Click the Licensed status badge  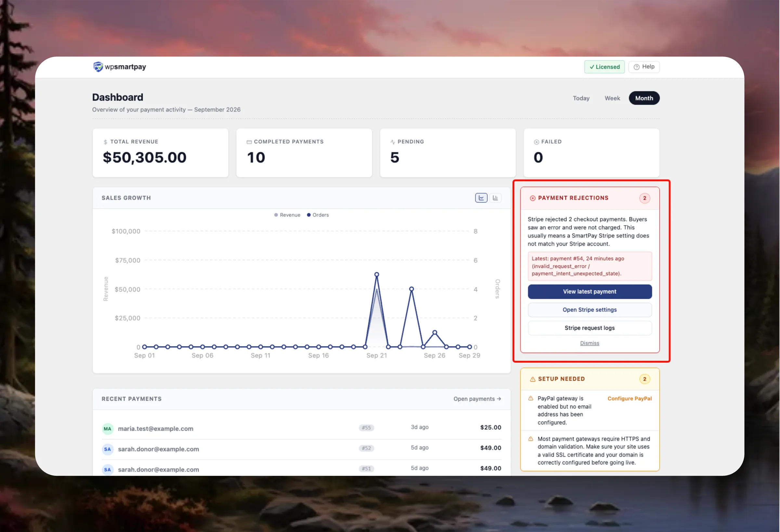pos(604,67)
